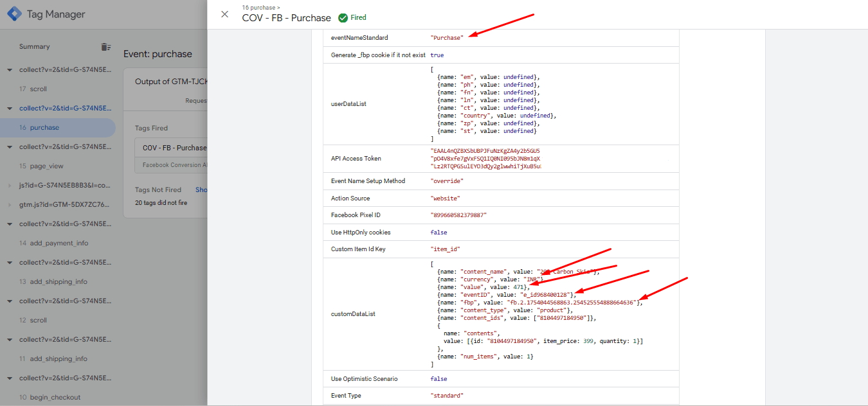Collapse the collect group containing 16 purchase
The height and width of the screenshot is (406, 868).
point(9,108)
